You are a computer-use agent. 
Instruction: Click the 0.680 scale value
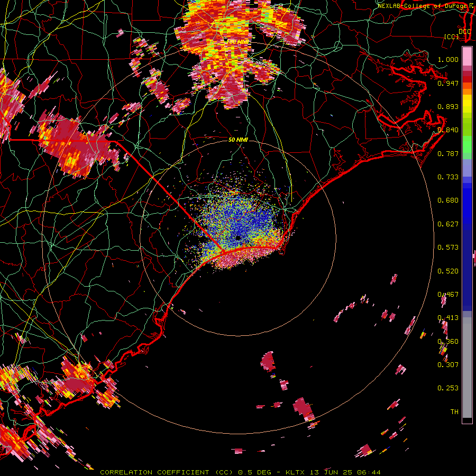[x=448, y=200]
